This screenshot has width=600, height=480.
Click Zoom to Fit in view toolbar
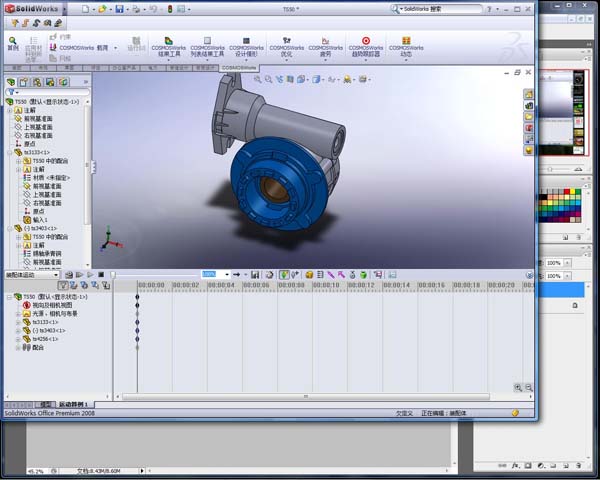[x=258, y=79]
